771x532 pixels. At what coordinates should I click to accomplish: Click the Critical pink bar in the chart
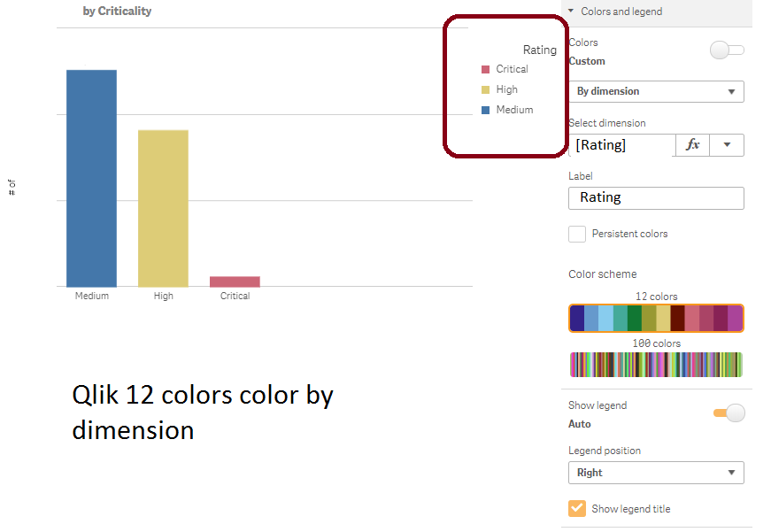pyautogui.click(x=235, y=279)
